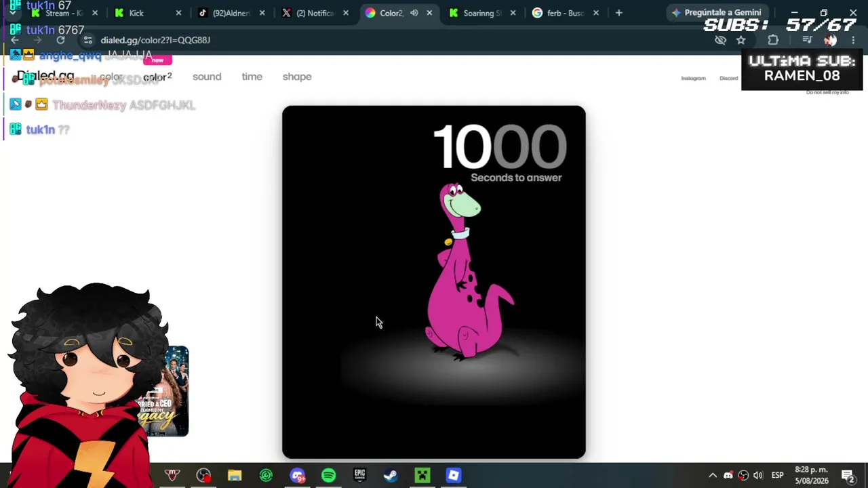The height and width of the screenshot is (488, 868).
Task: Switch to the Kick browser tab
Action: point(148,13)
